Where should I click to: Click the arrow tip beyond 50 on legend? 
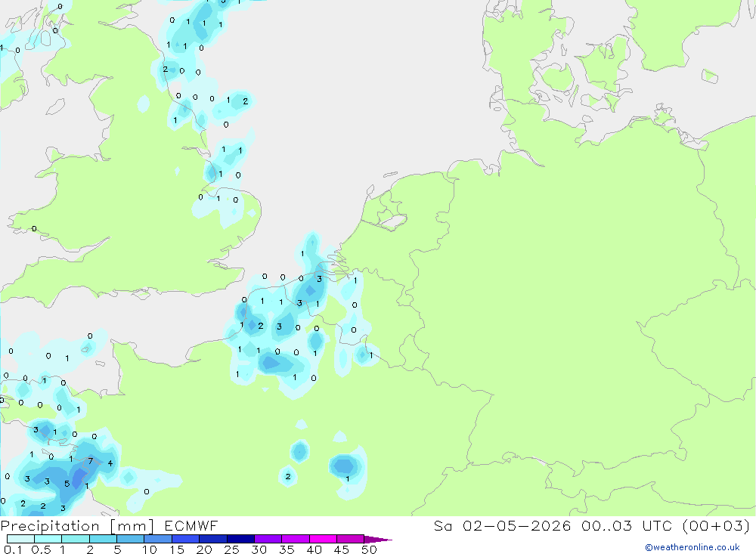377,539
